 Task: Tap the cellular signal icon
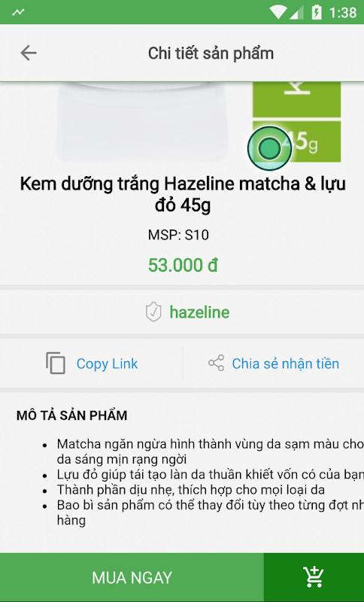[296, 12]
